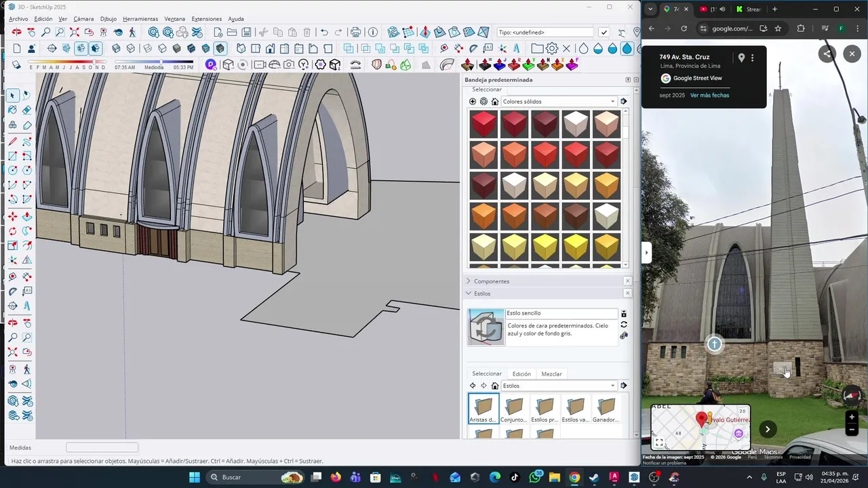
Task: Click the magenta push/pull icon labeled F
Action: pyautogui.click(x=572, y=64)
